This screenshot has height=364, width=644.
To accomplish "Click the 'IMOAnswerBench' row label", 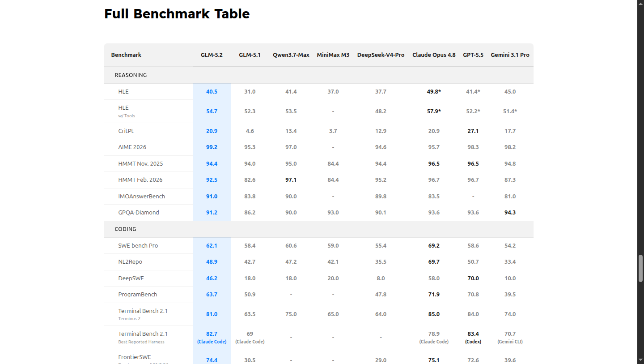I will tap(141, 197).
